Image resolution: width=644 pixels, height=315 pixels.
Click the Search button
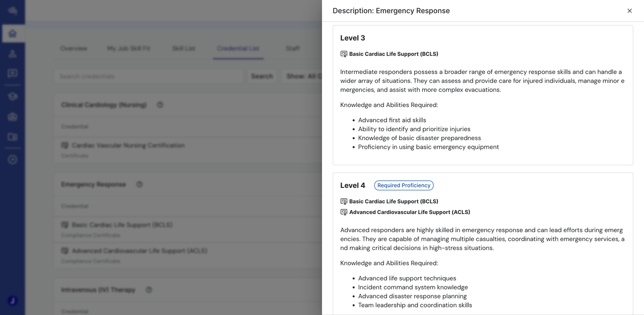click(x=262, y=76)
